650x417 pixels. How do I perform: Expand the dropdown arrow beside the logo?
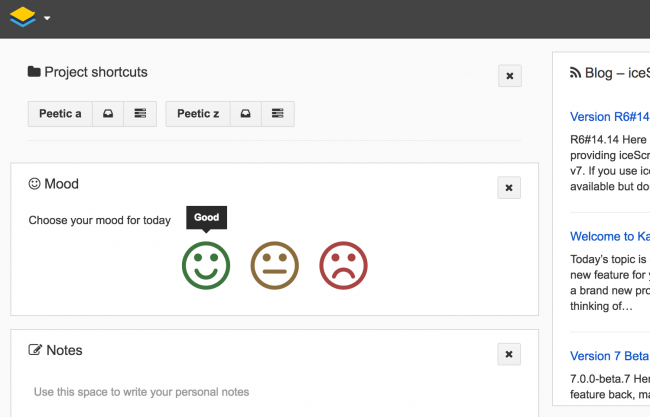click(47, 18)
